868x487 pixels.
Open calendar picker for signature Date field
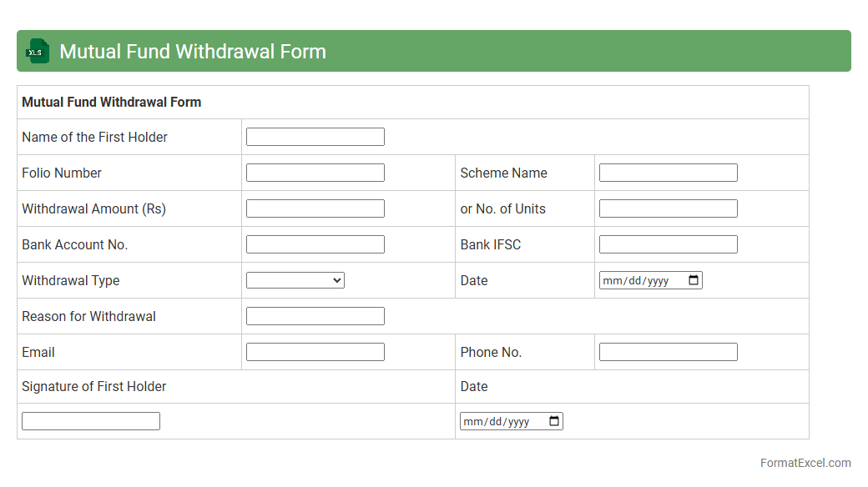(x=554, y=421)
